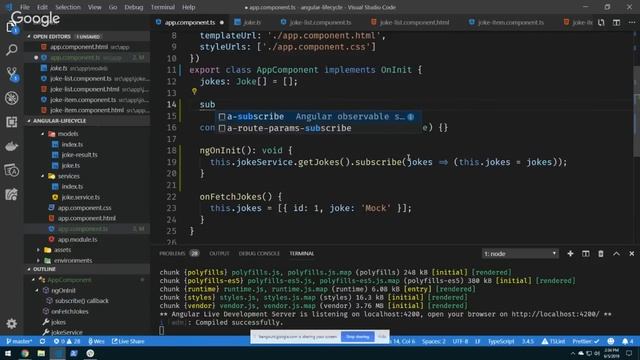Switch to the Debug Console tab
Screen dimensions: 640x360
(259, 253)
